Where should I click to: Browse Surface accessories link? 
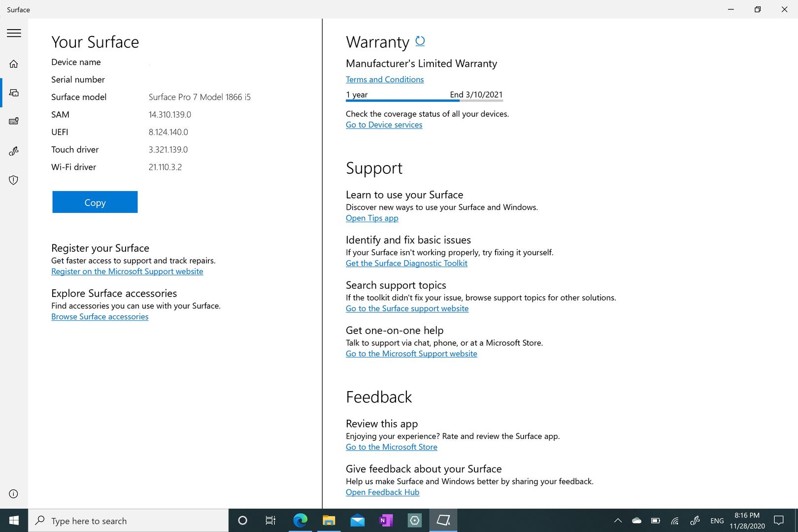click(100, 317)
